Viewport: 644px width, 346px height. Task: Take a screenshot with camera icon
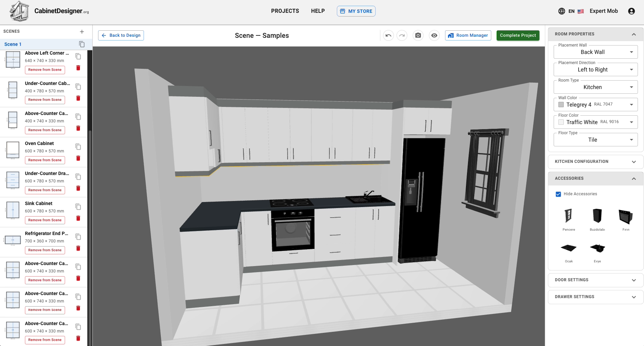[x=418, y=35]
